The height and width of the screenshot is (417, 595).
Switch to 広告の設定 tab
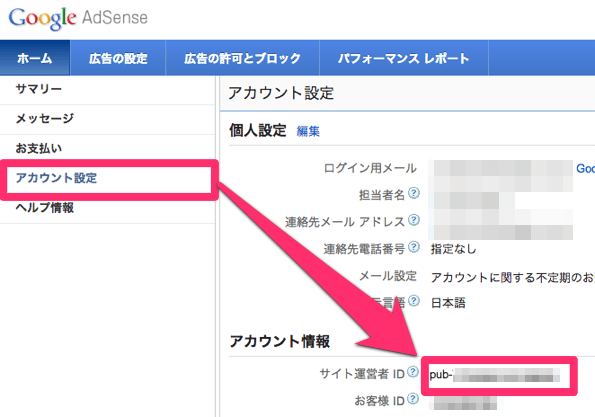[118, 58]
